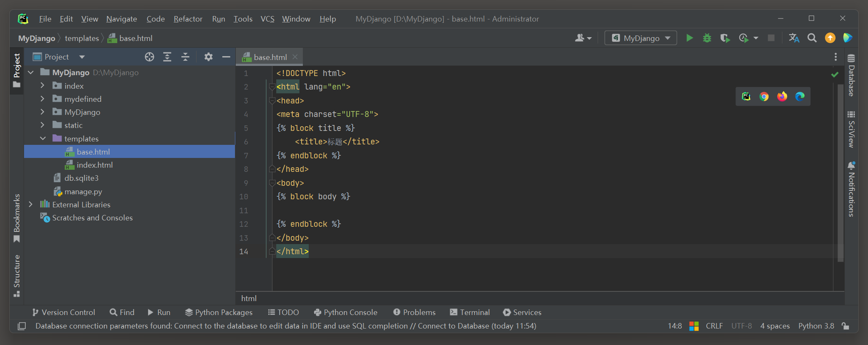Viewport: 868px width, 345px height.
Task: Run the MyDjango configuration
Action: coord(689,38)
